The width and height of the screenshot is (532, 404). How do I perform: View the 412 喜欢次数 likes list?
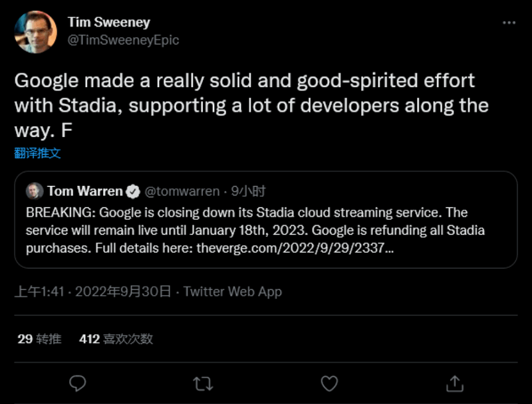[x=116, y=339]
